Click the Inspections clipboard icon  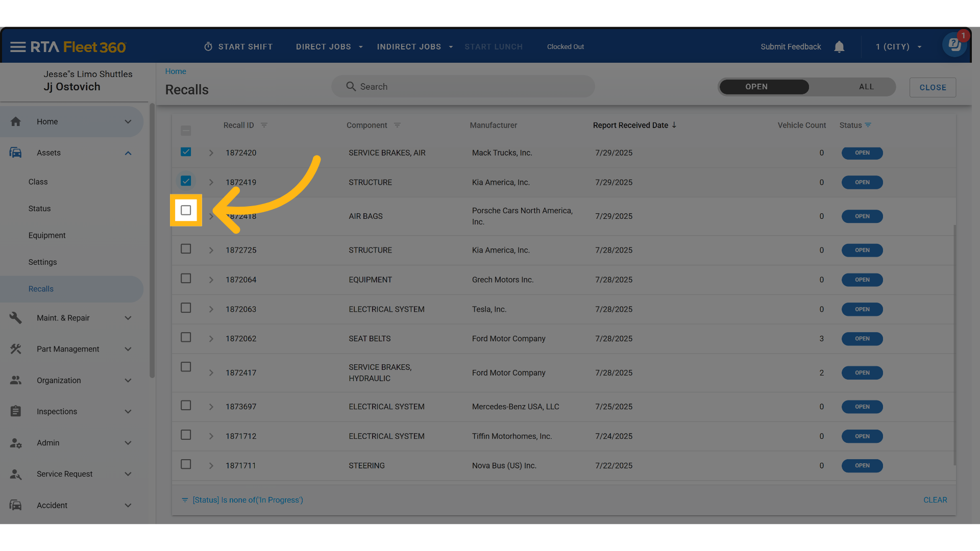[x=16, y=411]
